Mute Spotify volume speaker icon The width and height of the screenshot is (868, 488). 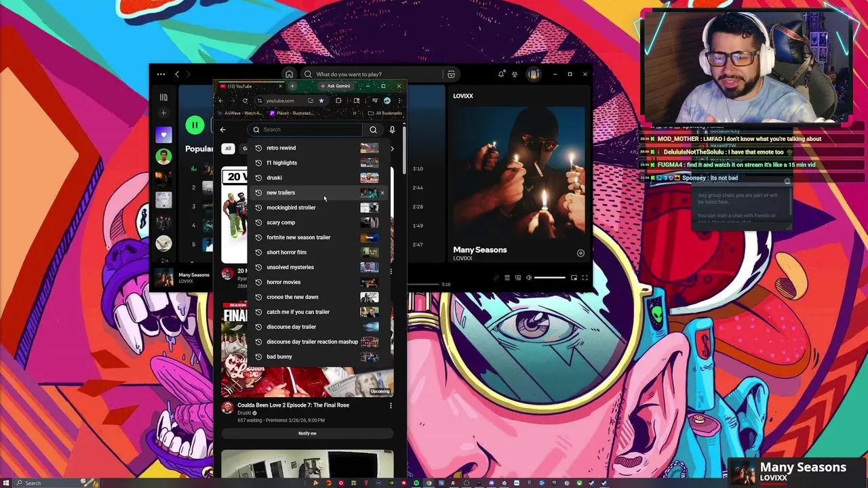(529, 277)
